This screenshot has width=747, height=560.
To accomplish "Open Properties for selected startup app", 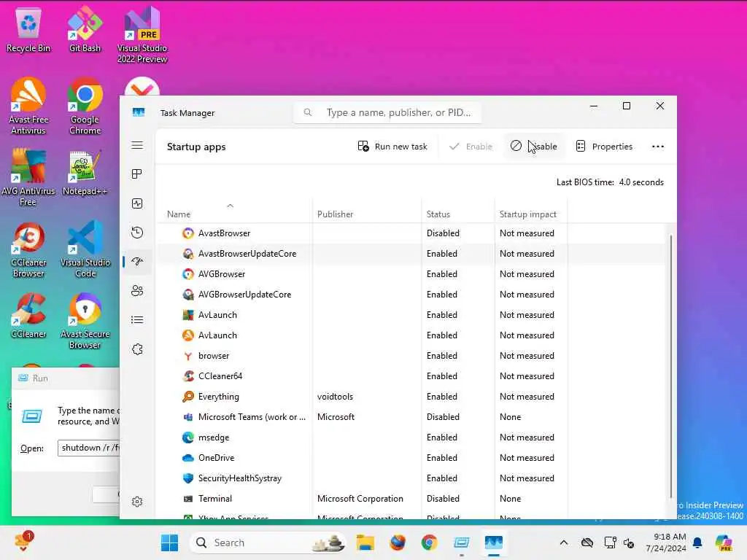I will coord(604,146).
